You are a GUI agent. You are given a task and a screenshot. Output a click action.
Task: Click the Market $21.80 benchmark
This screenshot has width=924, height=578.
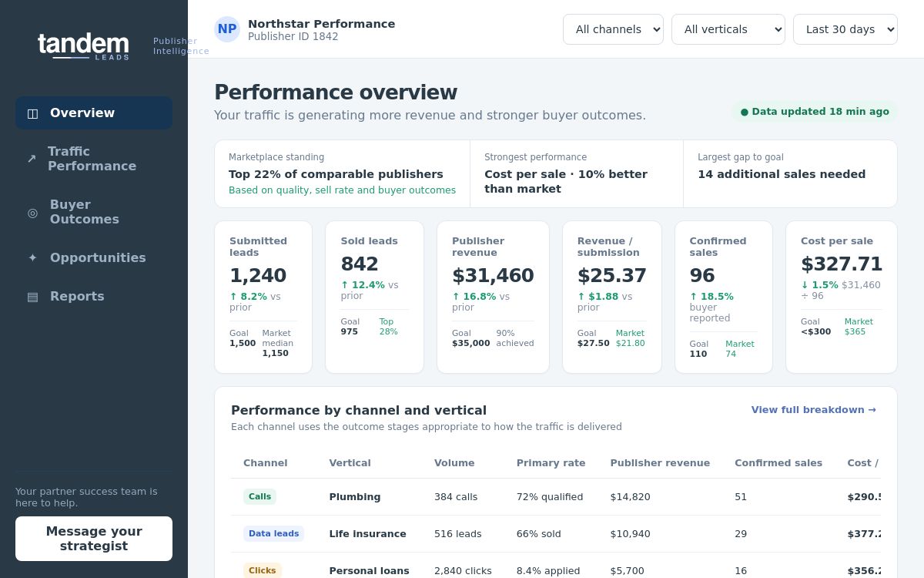(x=630, y=338)
